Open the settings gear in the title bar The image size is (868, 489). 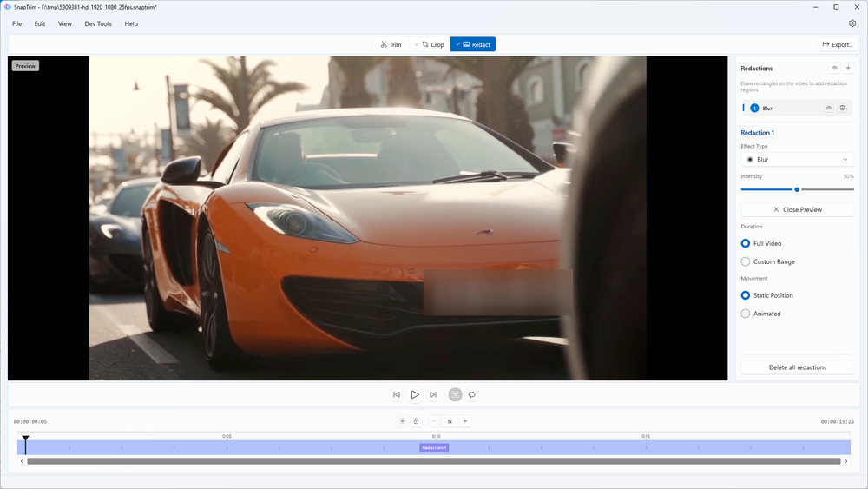852,23
